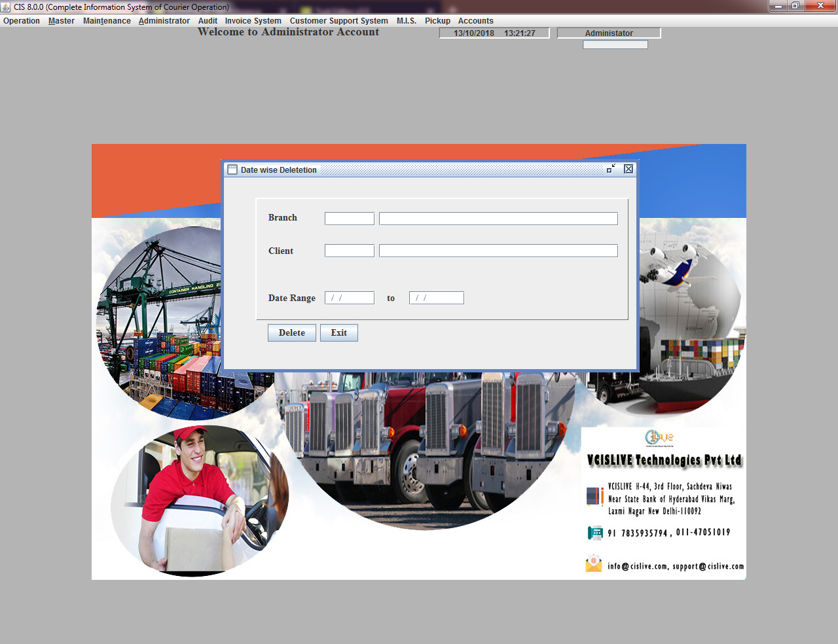The image size is (838, 644).
Task: Click the VCISLIVE Technologies Pvt Ltd text
Action: (665, 460)
